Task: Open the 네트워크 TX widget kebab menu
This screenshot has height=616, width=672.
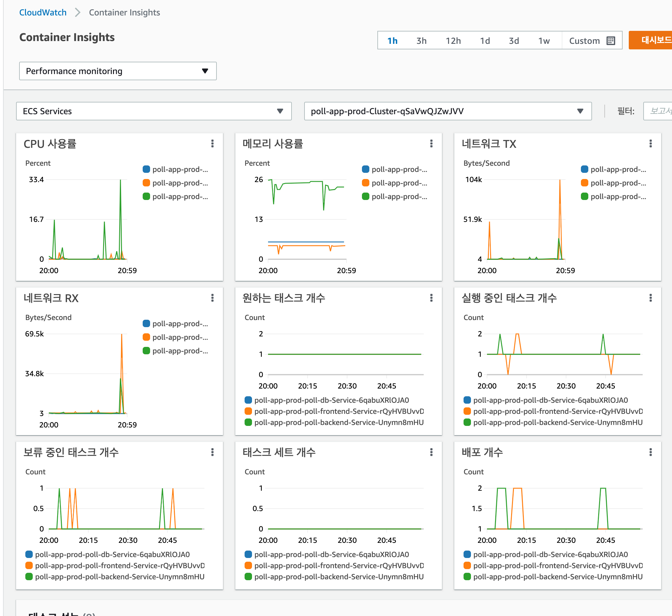Action: [x=650, y=144]
